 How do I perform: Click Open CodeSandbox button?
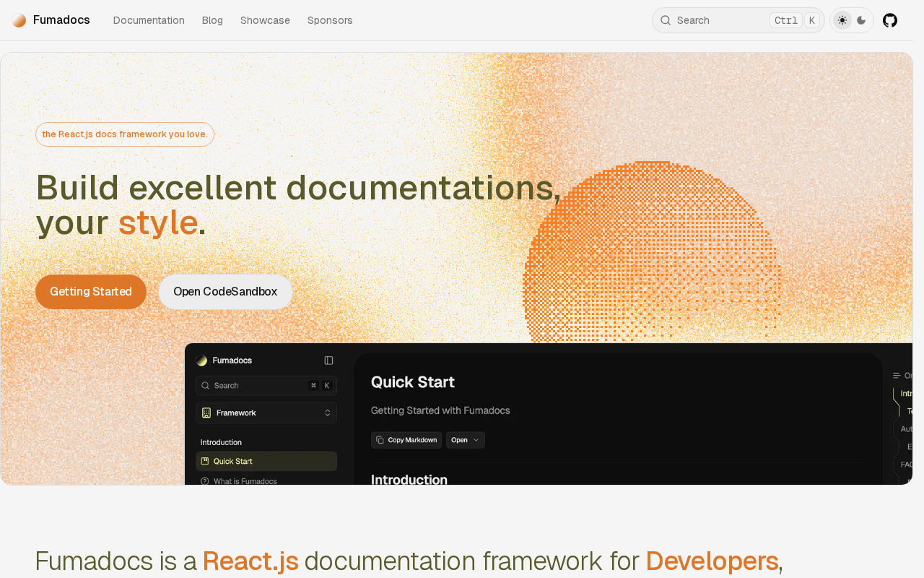225,292
